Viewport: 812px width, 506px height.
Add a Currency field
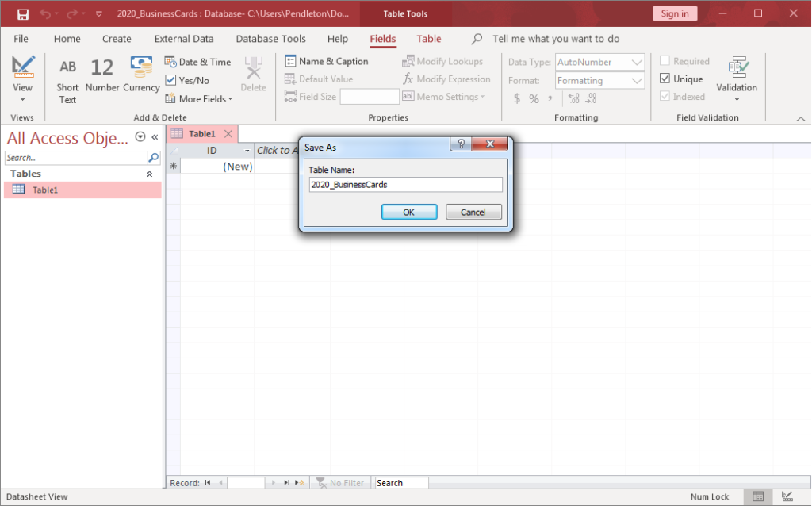140,77
